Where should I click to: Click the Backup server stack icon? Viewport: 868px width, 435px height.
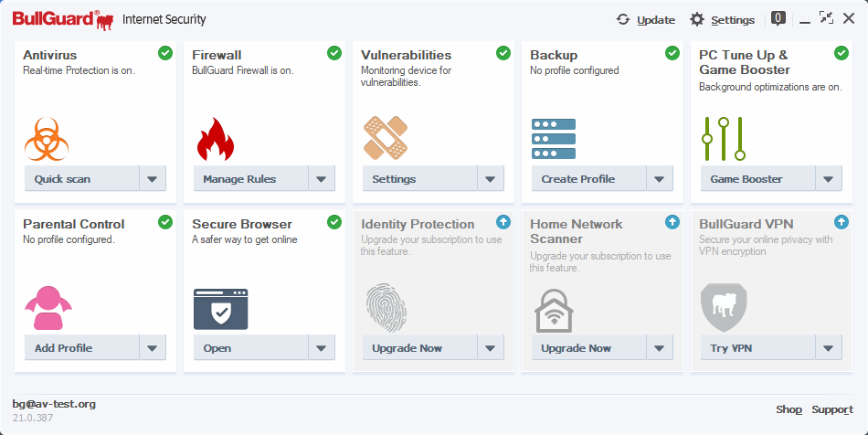[554, 139]
